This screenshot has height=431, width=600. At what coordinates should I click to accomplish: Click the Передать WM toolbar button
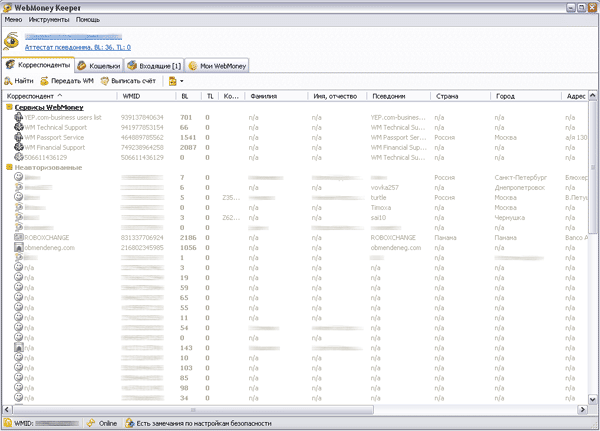pos(67,81)
